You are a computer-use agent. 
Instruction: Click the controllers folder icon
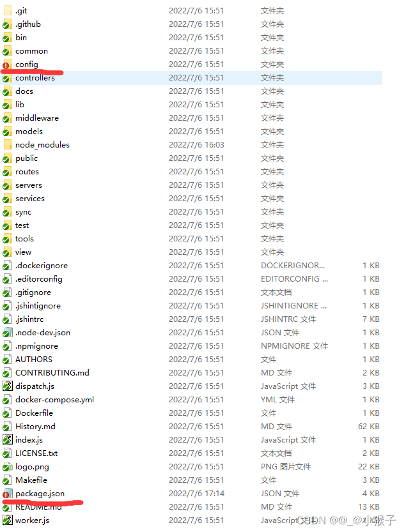(x=8, y=78)
